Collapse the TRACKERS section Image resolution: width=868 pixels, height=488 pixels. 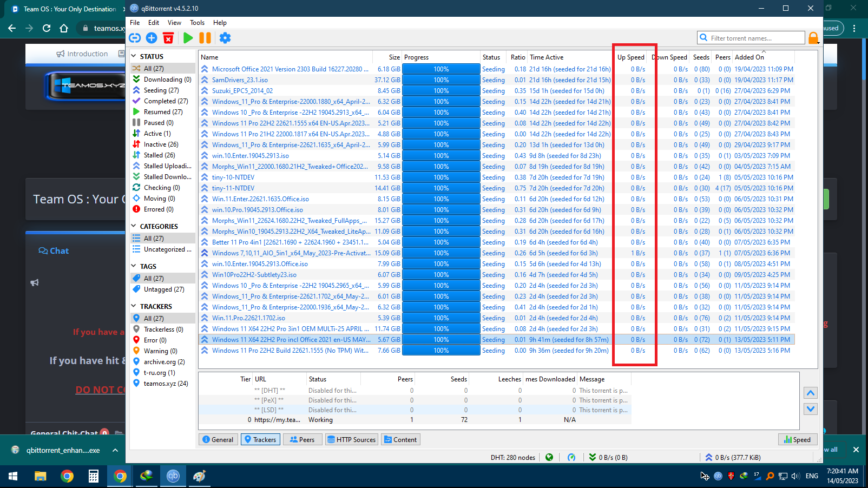coord(134,306)
